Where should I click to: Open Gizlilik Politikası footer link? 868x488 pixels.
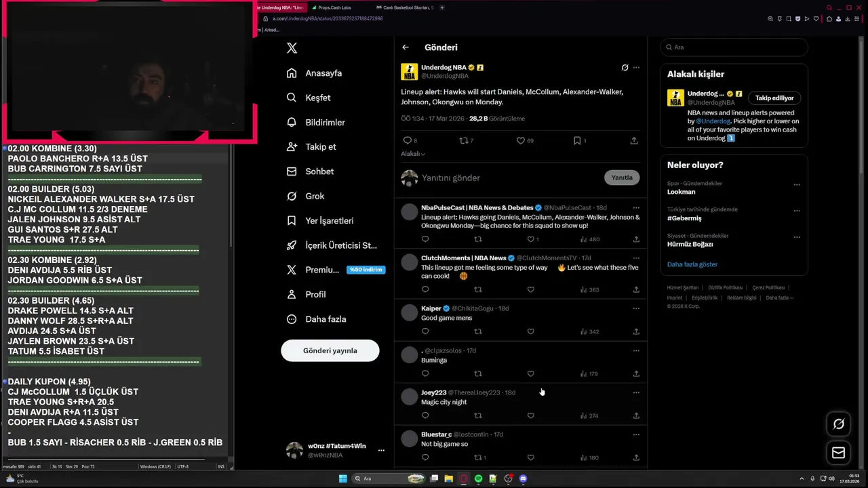click(726, 287)
